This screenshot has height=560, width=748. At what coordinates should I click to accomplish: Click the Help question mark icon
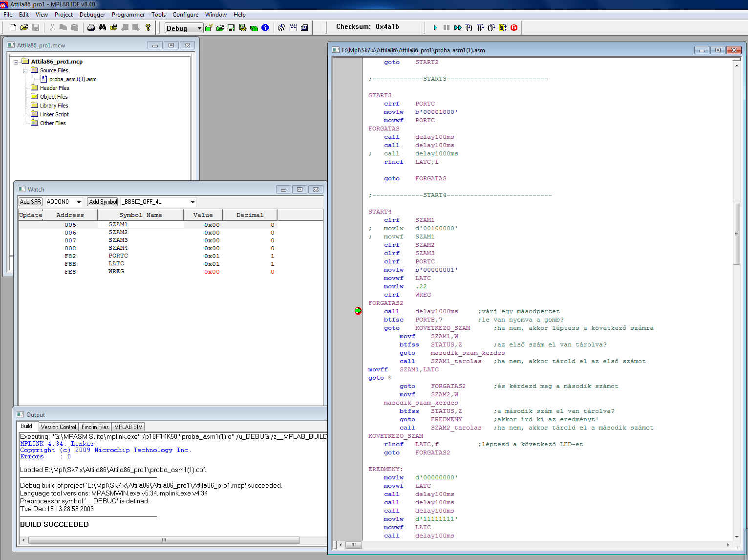[x=148, y=28]
